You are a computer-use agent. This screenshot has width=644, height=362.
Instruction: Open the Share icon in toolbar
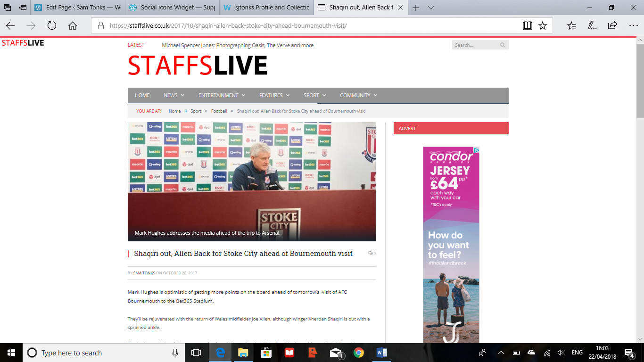612,25
